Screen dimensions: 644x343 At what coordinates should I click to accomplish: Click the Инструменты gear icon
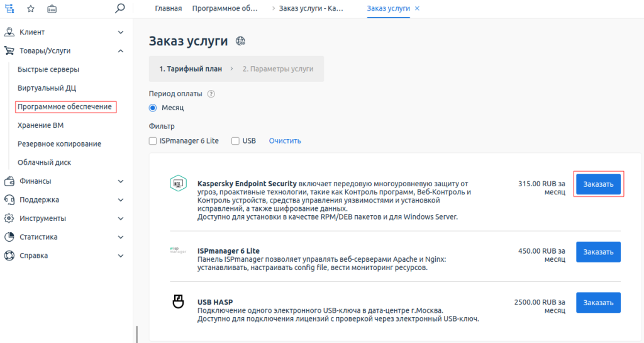pyautogui.click(x=9, y=218)
